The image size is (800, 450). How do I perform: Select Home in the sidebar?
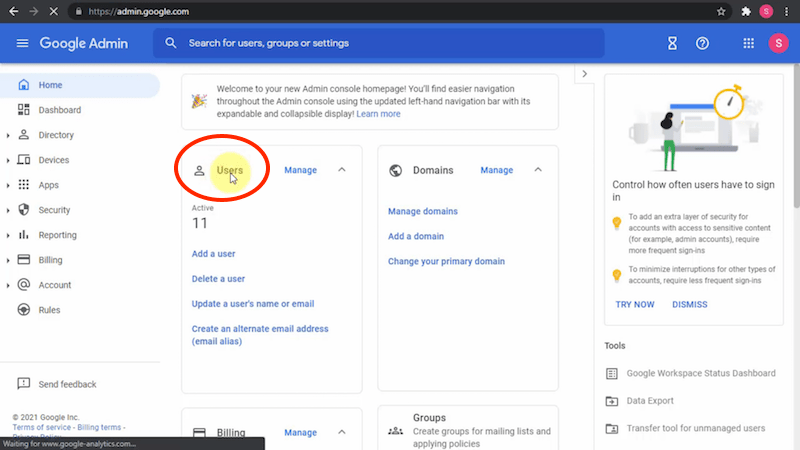coord(80,85)
